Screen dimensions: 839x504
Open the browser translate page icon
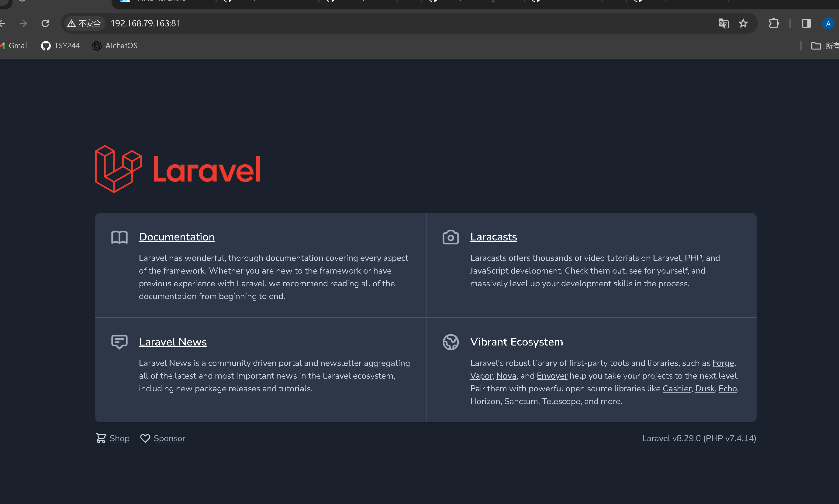point(723,23)
